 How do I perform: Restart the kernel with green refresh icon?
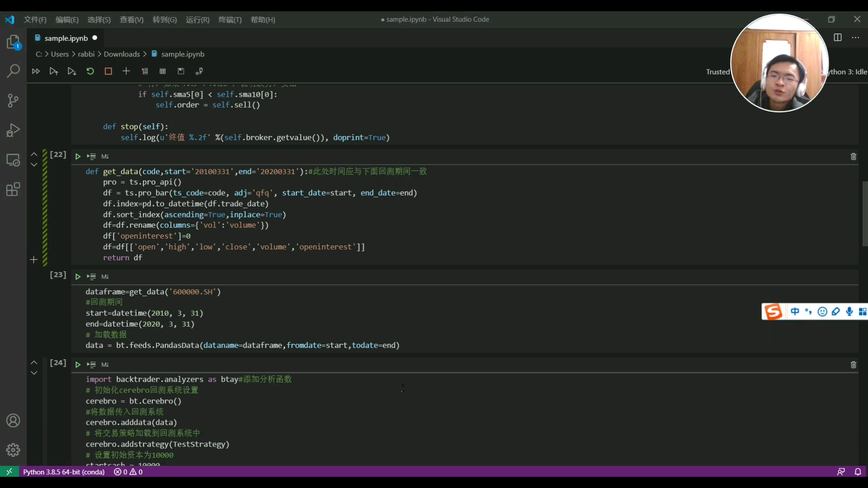[x=90, y=71]
